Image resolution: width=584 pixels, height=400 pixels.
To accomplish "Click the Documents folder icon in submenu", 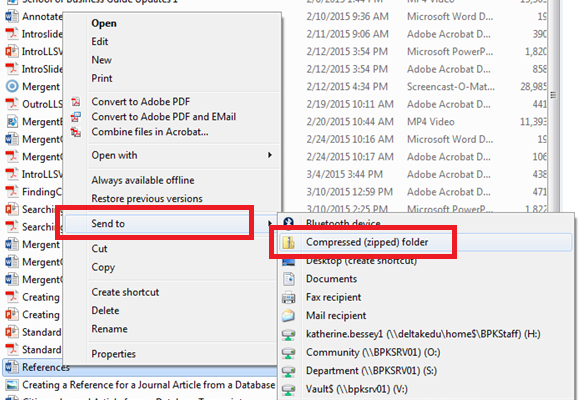I will coord(288,279).
